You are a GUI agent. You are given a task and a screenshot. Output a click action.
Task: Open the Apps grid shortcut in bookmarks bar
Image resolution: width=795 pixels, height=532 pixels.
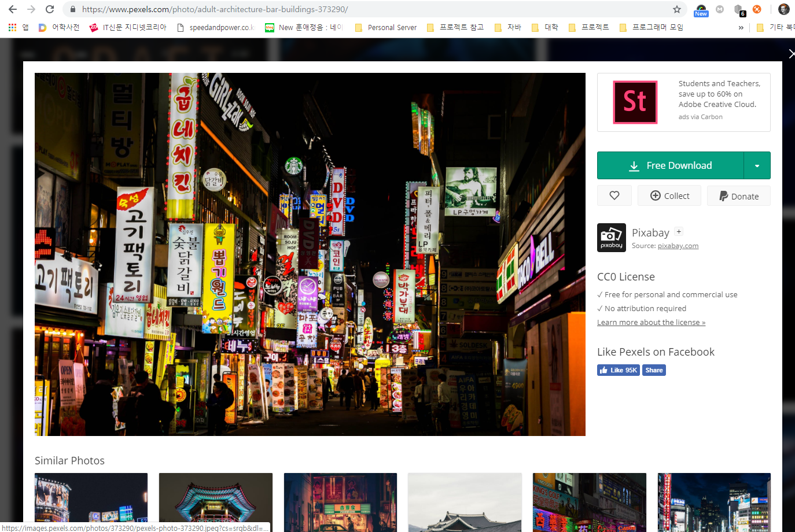coord(18,27)
